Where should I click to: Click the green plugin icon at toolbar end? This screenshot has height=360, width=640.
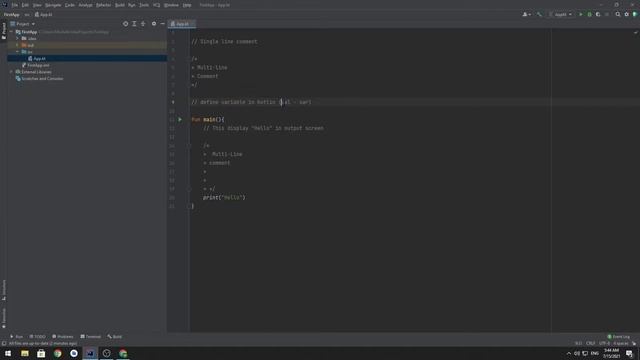tap(635, 14)
